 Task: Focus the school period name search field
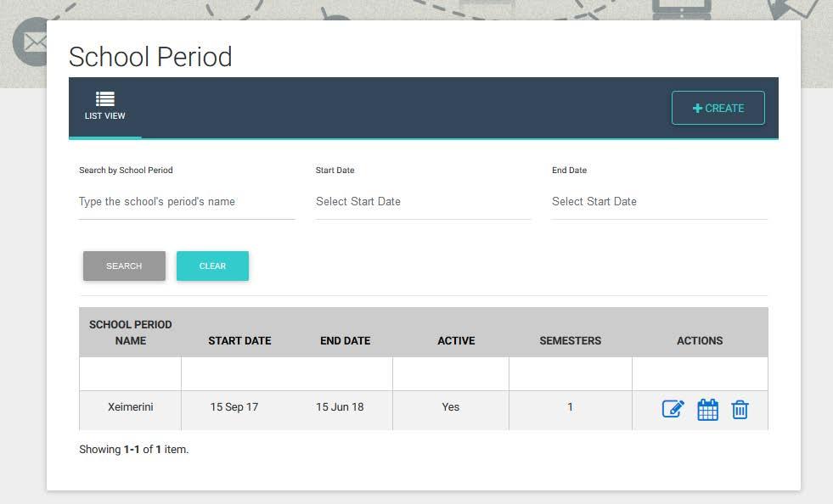pyautogui.click(x=187, y=202)
